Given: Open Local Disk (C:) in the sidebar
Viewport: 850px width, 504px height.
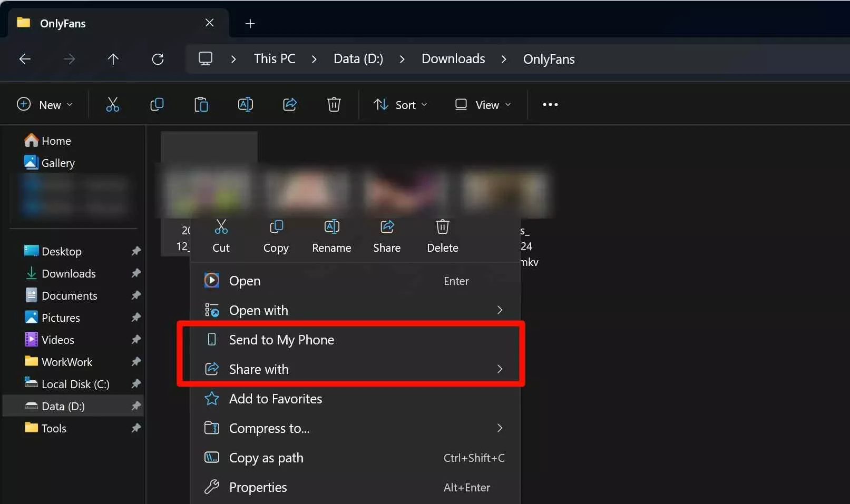Looking at the screenshot, I should 75,384.
